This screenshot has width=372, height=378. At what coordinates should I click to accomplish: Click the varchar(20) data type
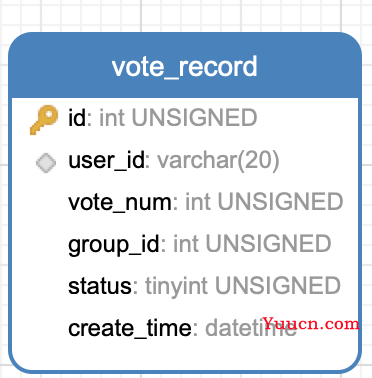218,160
